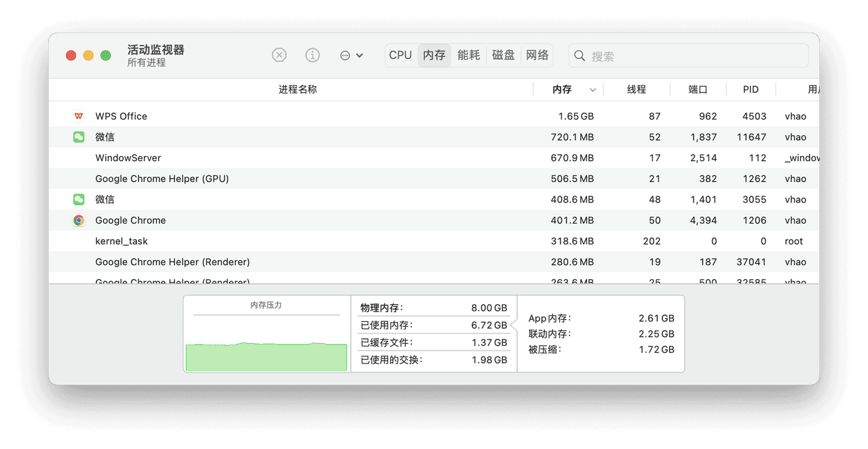Click the magnifier search icon
The image size is (868, 449).
tap(580, 56)
